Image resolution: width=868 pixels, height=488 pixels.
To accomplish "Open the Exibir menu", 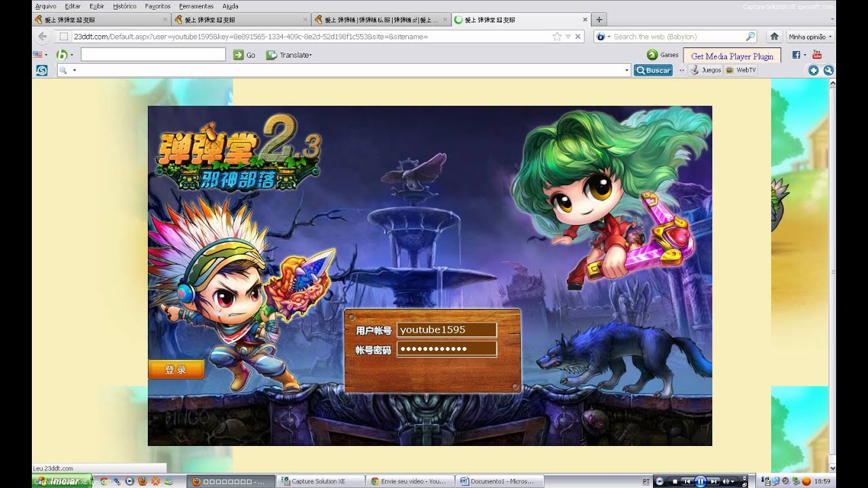I will 97,6.
